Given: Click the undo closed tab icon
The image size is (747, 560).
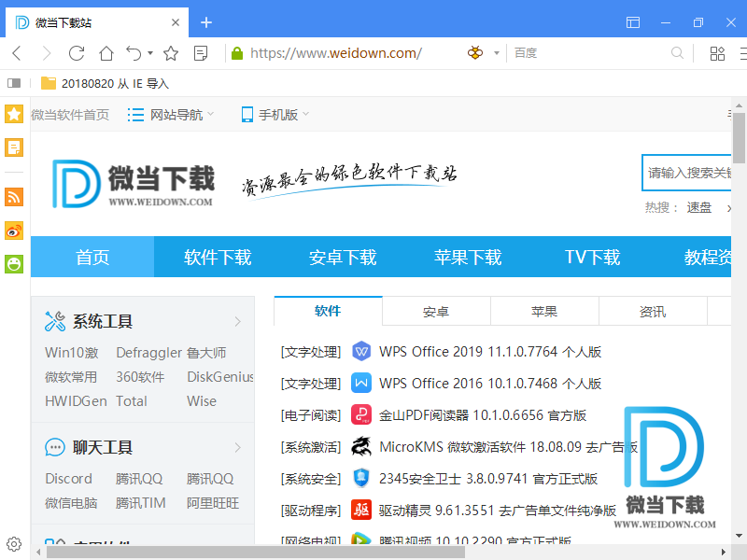Looking at the screenshot, I should [134, 53].
